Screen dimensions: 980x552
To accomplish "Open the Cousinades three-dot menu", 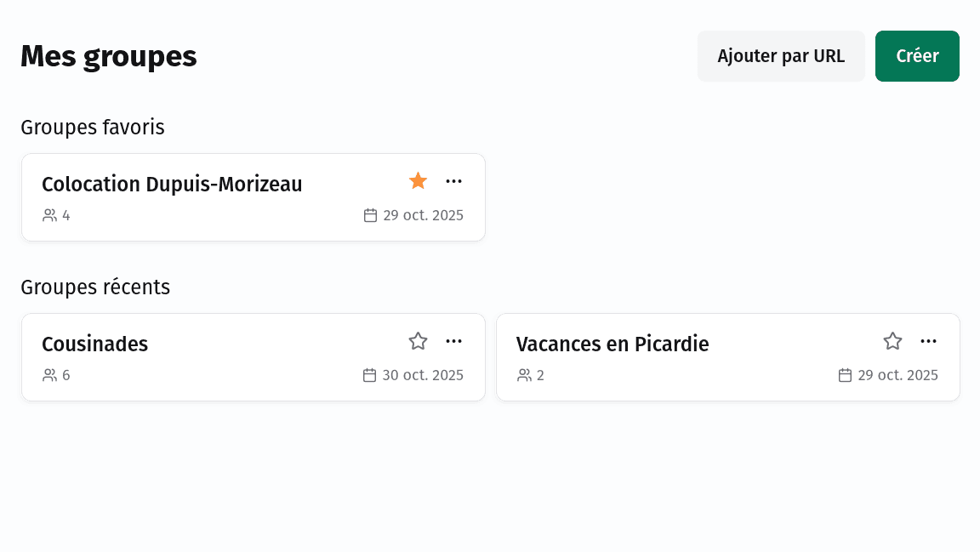I will (454, 341).
